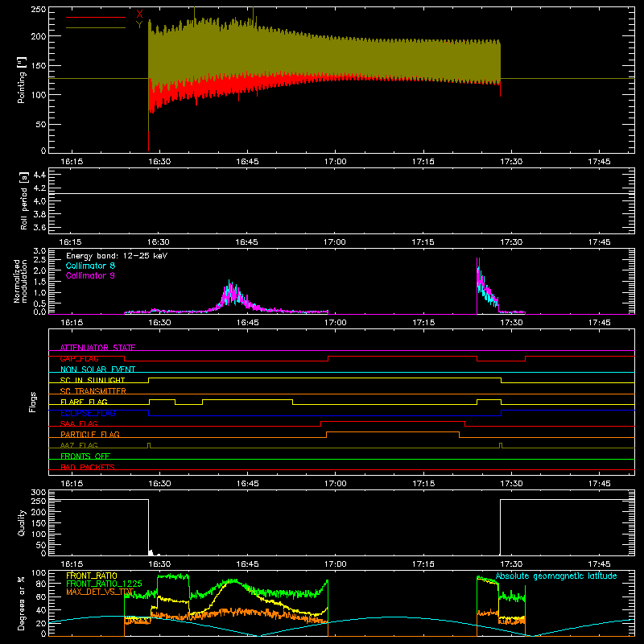Image resolution: width=644 pixels, height=644 pixels.
Task: Click the red X legend line
Action: (96, 17)
